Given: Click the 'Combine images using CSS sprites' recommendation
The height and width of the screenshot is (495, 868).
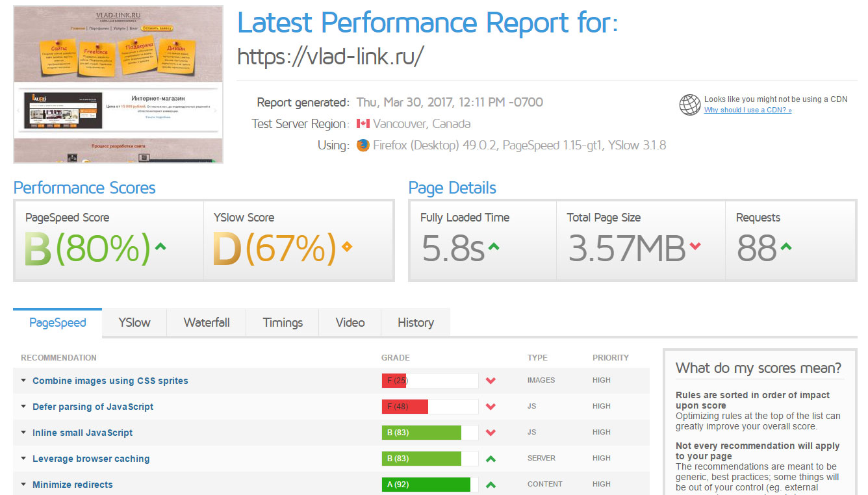Looking at the screenshot, I should tap(110, 381).
